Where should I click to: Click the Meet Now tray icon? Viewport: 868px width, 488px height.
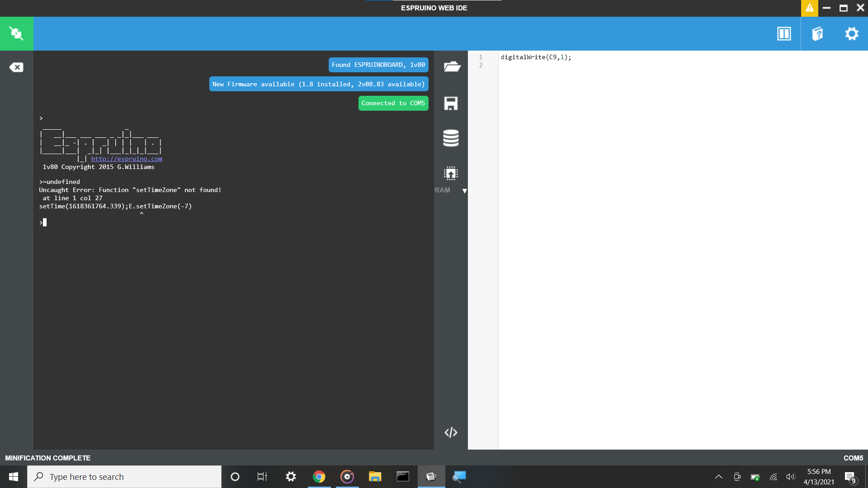tap(737, 477)
